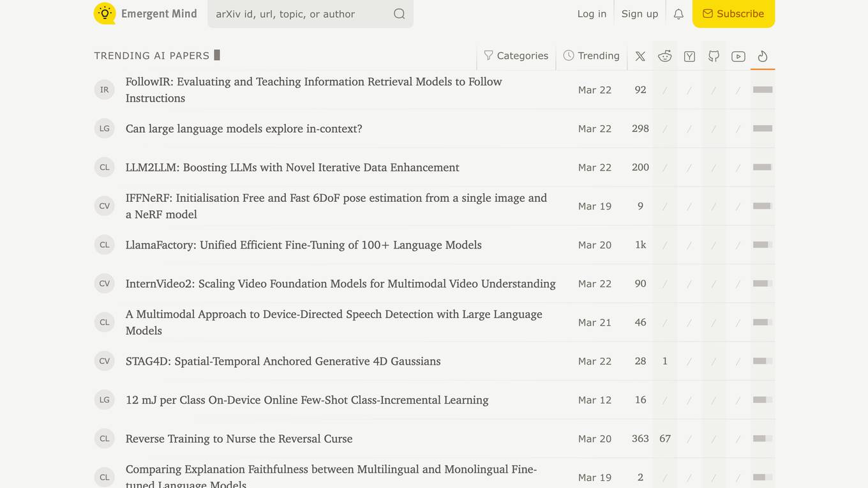Click CV badge beside InternVideo2 paper
The image size is (868, 488).
tap(105, 284)
